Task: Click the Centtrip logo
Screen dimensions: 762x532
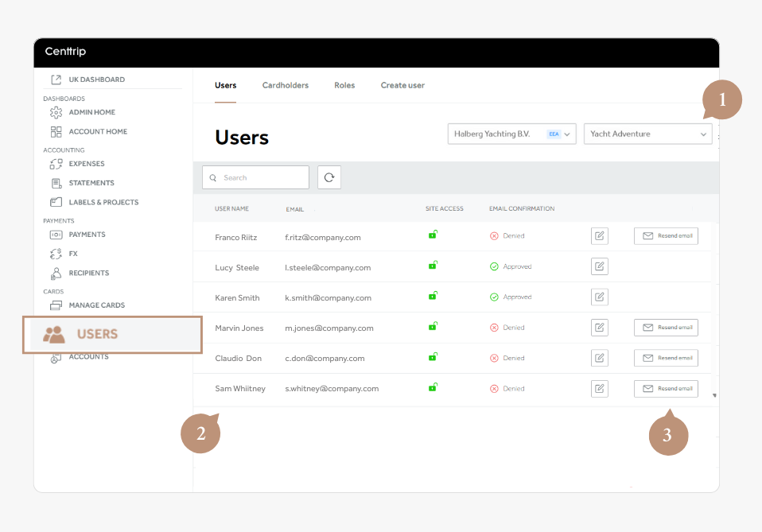Action: tap(65, 52)
